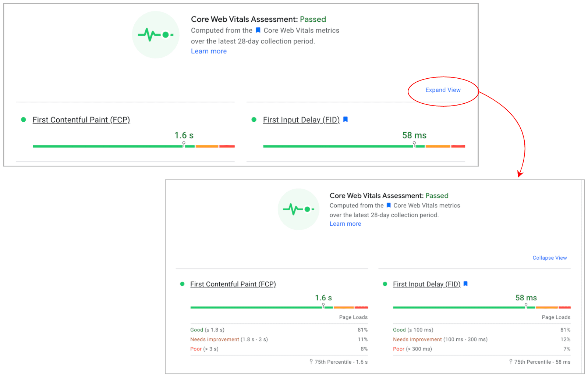Click the blue bookmark icon before 'Core Web Vitals metrics' in upper panel
588x378 pixels.
258,30
